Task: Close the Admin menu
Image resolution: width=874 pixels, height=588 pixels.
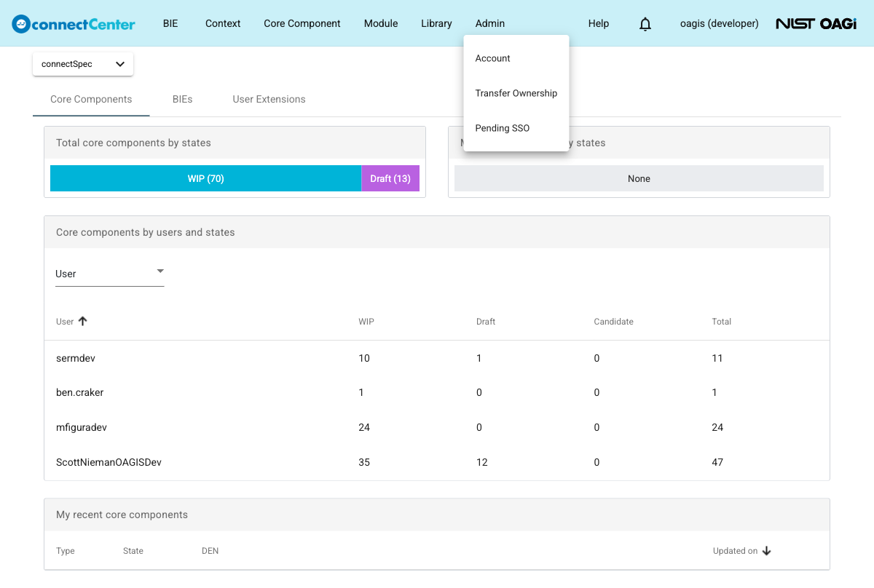Action: pos(490,23)
